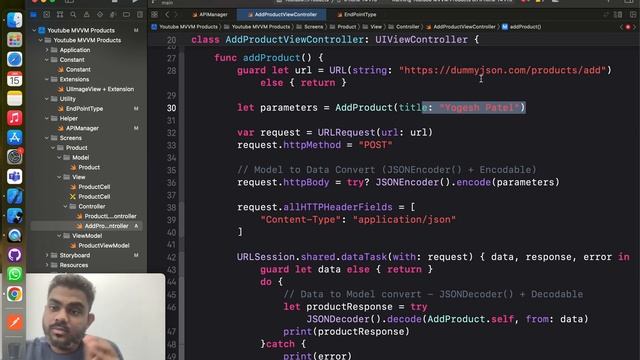Open GitHub Desktop in the Dock
This screenshot has width=640, height=360.
pyautogui.click(x=14, y=255)
